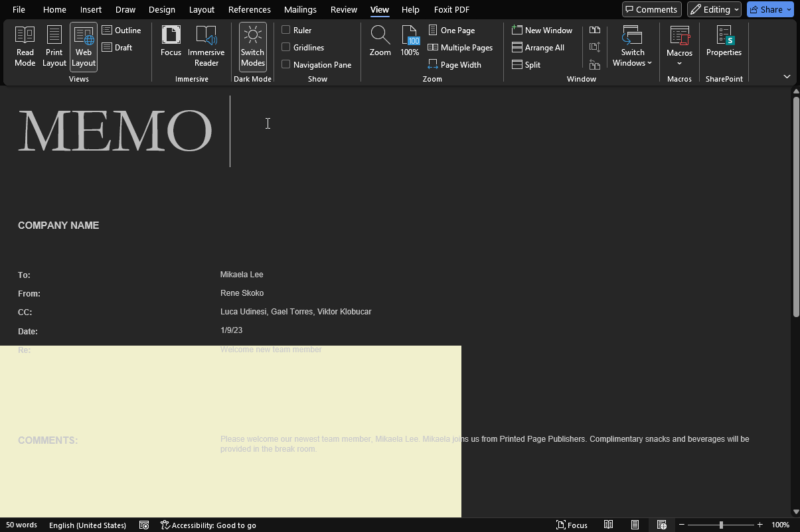
Task: Open the Draw tab
Action: tap(125, 9)
